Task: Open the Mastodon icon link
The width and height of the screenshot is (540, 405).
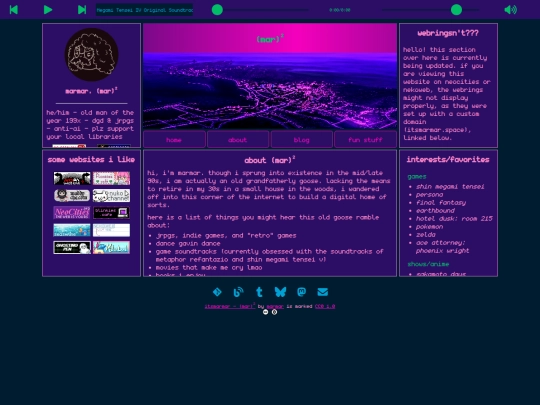Action: coord(301,292)
